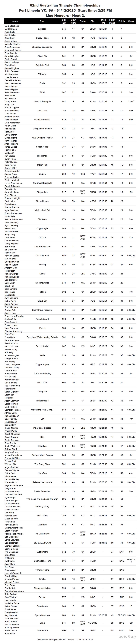Select the Finish Place column header
This screenshot has width=140, height=644.
[x=112, y=21]
